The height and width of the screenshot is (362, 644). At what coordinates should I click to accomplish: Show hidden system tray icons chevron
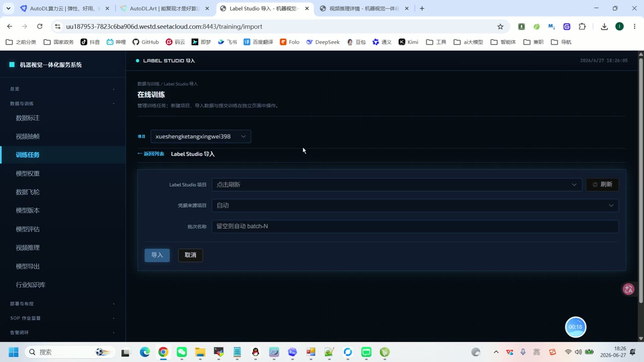[x=496, y=352]
